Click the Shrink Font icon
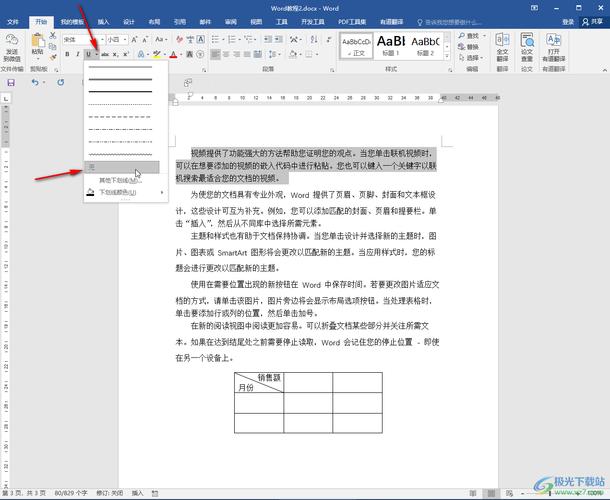The height and width of the screenshot is (500, 610). tap(145, 40)
